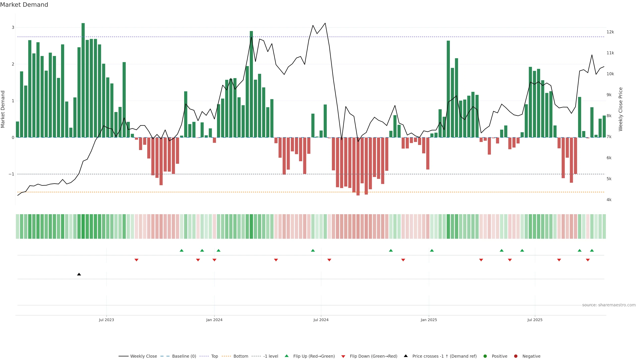644x362 pixels.
Task: Click the Weekly Close Price axis title
Action: (621, 109)
